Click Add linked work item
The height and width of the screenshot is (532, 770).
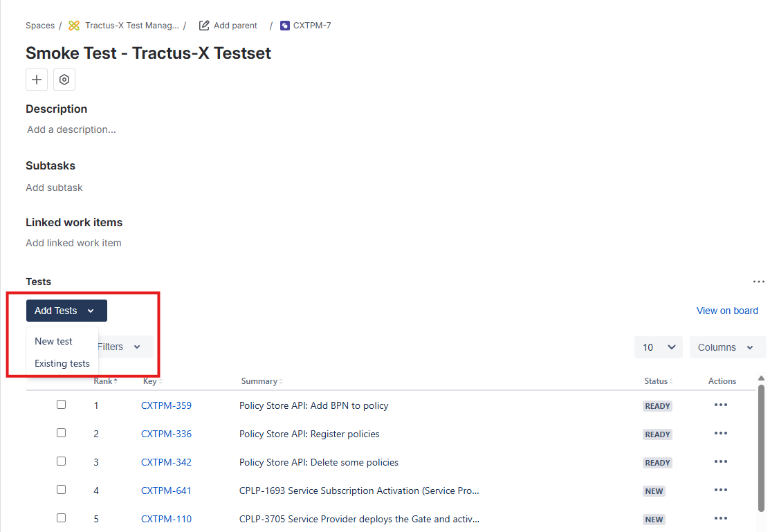pyautogui.click(x=73, y=243)
